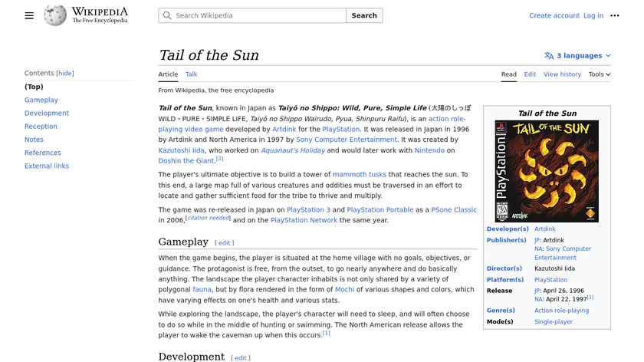Open Single-player mode link
The height and width of the screenshot is (362, 644).
pos(554,321)
